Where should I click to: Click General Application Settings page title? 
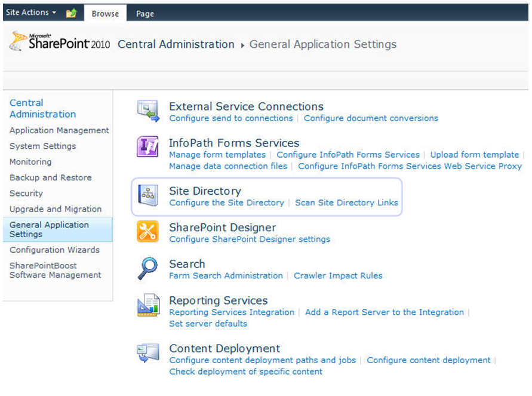323,44
